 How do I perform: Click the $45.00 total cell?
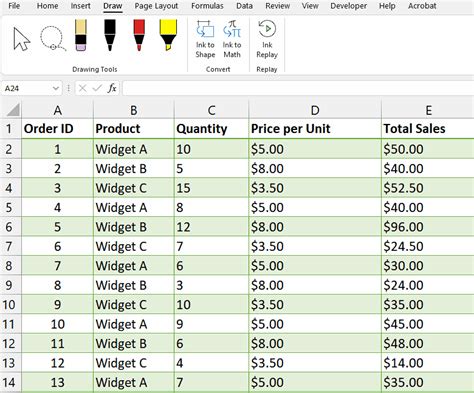pos(428,324)
